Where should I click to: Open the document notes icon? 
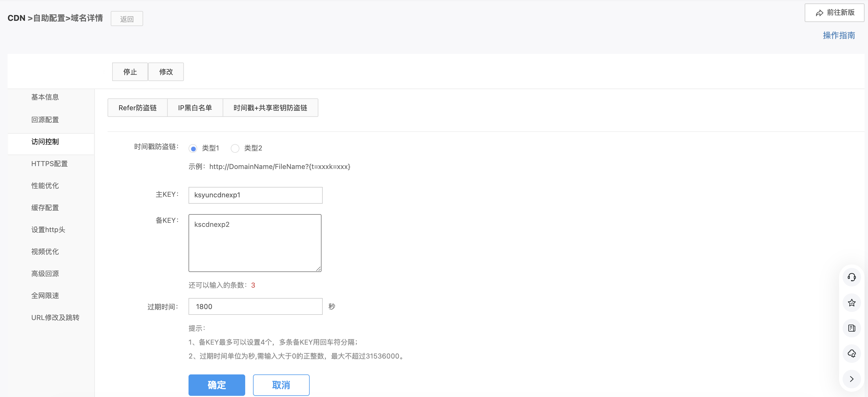[x=851, y=328]
